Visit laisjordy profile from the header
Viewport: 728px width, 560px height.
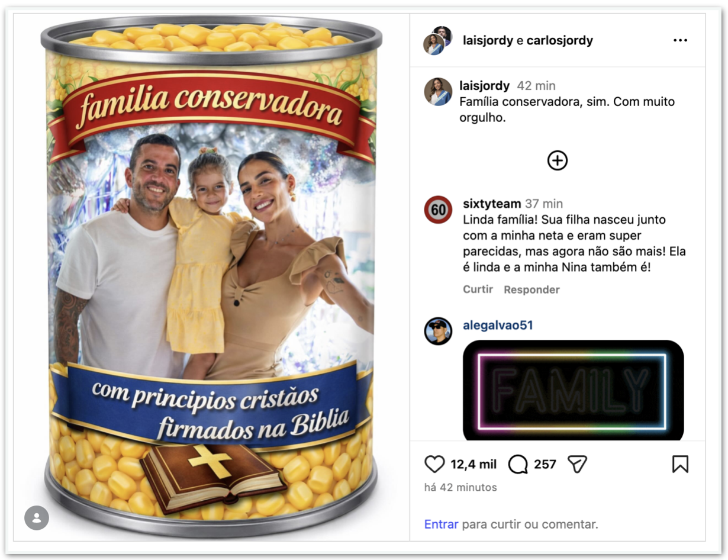point(488,40)
